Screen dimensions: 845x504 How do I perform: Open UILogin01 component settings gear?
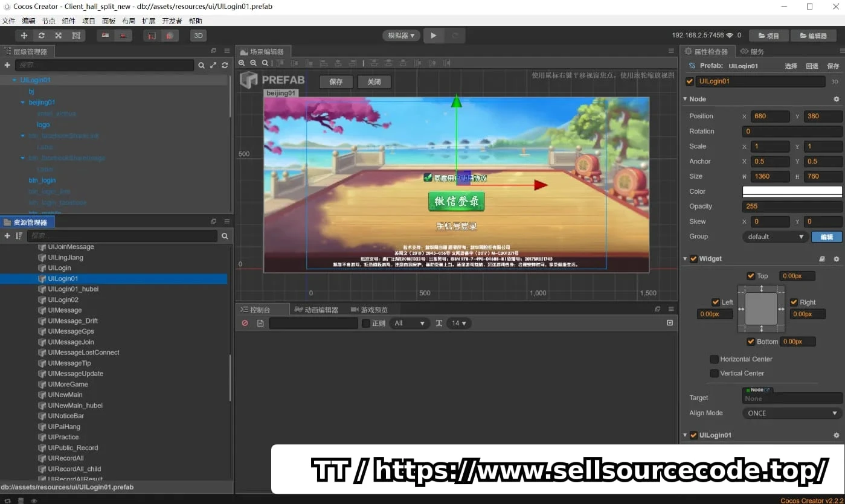pyautogui.click(x=837, y=435)
